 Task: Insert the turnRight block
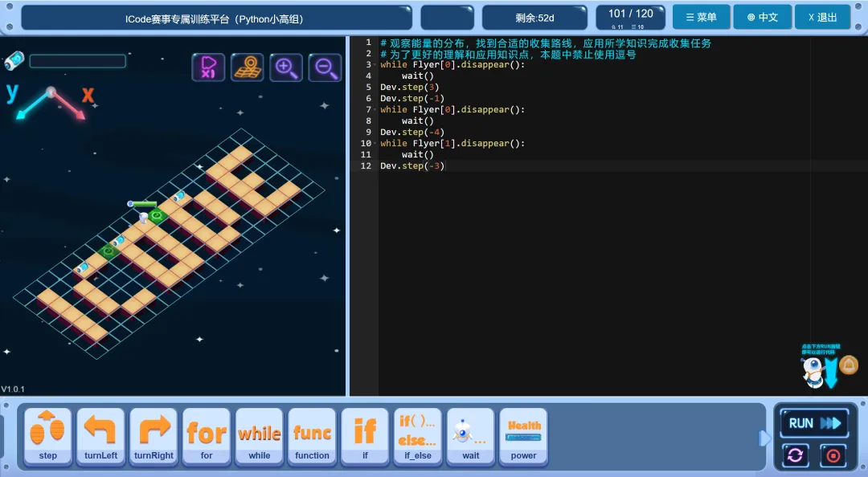point(154,437)
